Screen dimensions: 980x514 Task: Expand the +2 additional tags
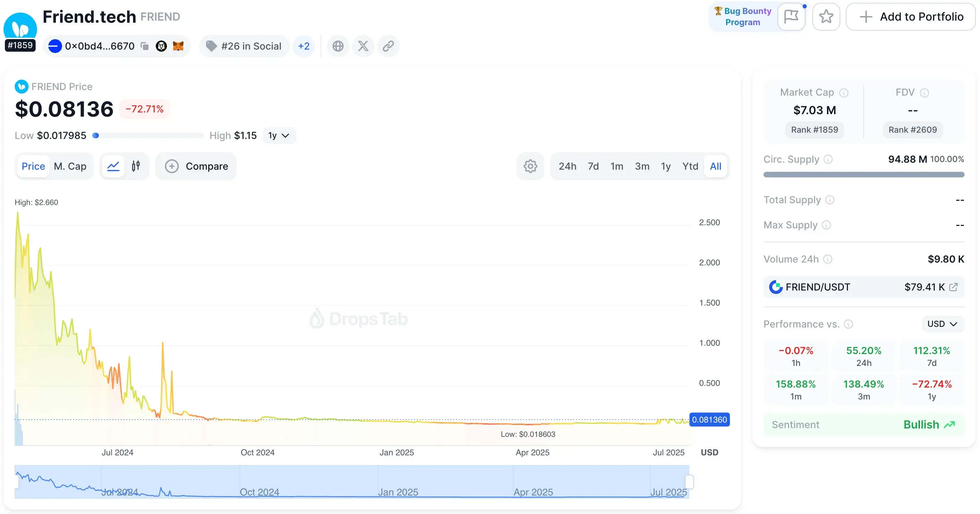pyautogui.click(x=303, y=46)
